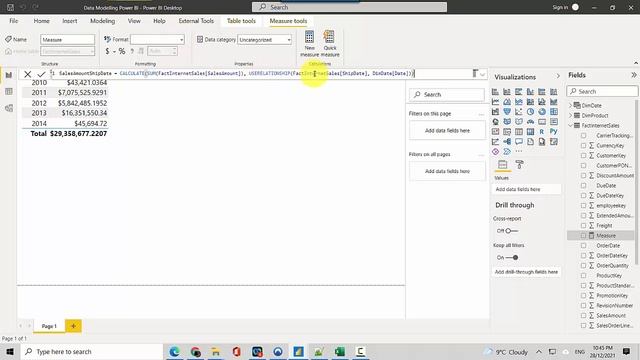The width and height of the screenshot is (640, 360).
Task: Select the gauge visual icon
Action: click(530, 122)
